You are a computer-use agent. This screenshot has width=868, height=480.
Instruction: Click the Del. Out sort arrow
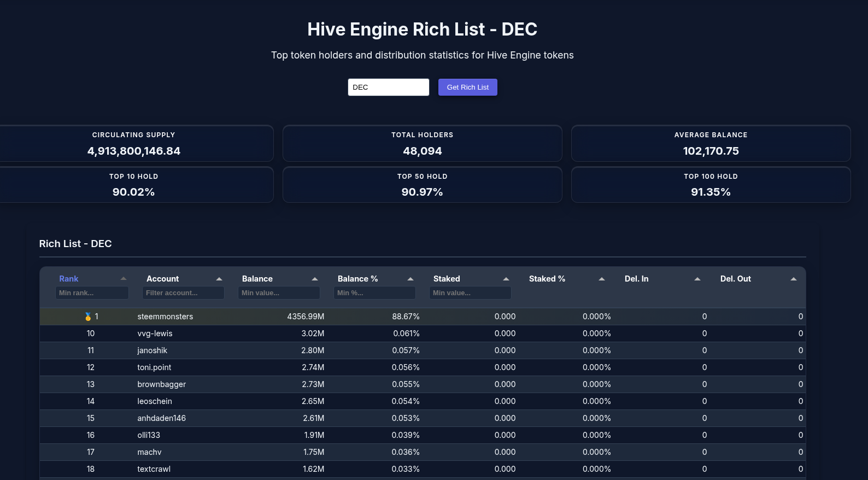point(793,279)
